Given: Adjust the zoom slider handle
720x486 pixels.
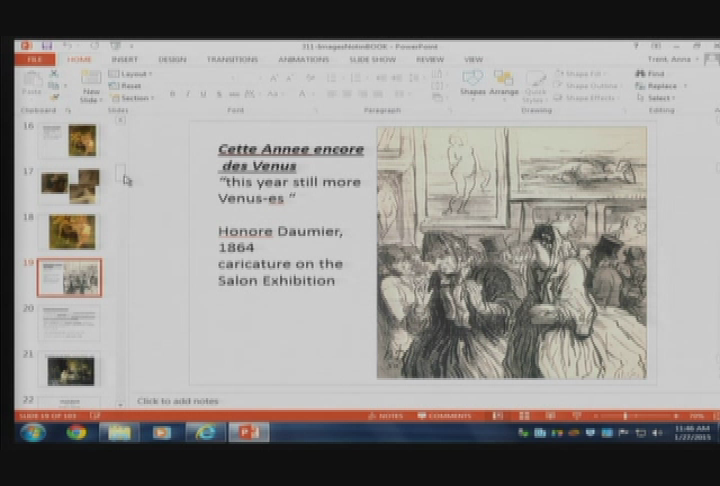Looking at the screenshot, I should [625, 416].
